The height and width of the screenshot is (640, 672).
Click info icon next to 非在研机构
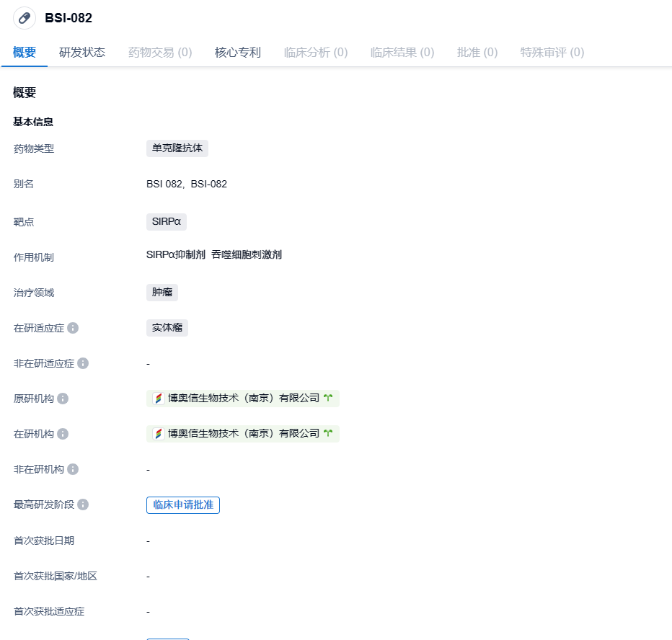click(73, 469)
